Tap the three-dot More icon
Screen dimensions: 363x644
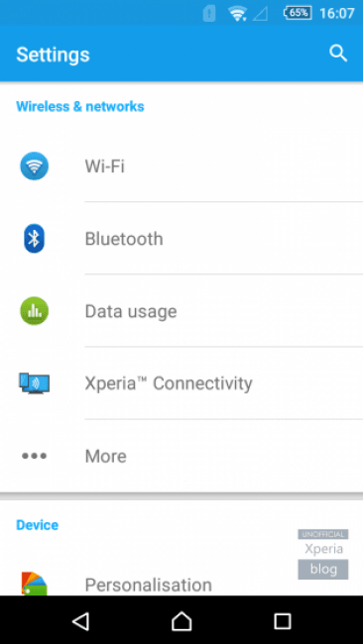click(x=34, y=456)
